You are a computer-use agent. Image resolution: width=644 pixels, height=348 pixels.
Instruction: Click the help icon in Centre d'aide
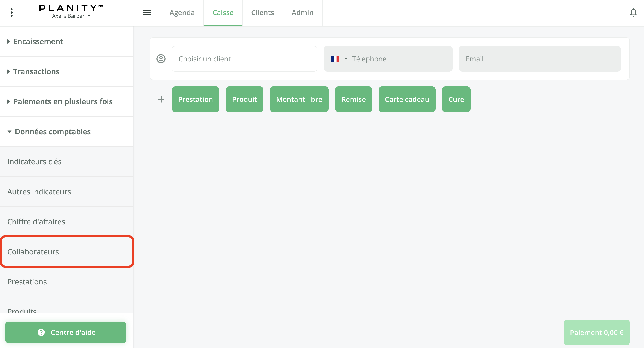41,332
